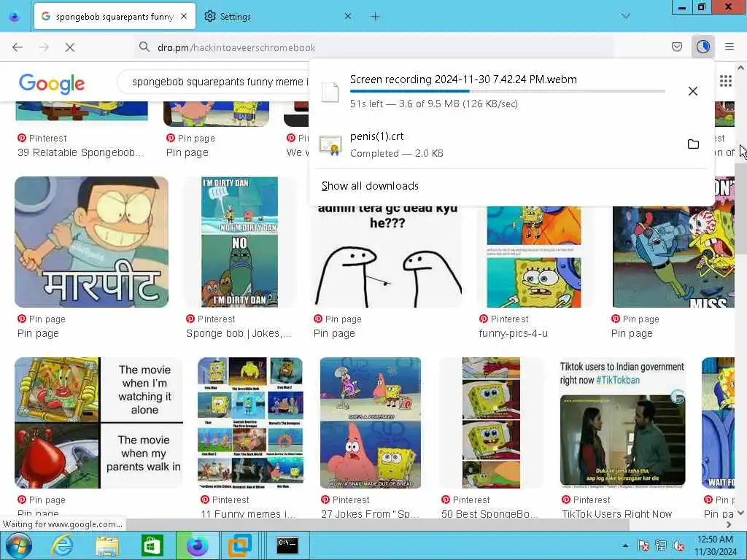Open the Pocket save icon in toolbar
747x560 pixels.
click(676, 47)
